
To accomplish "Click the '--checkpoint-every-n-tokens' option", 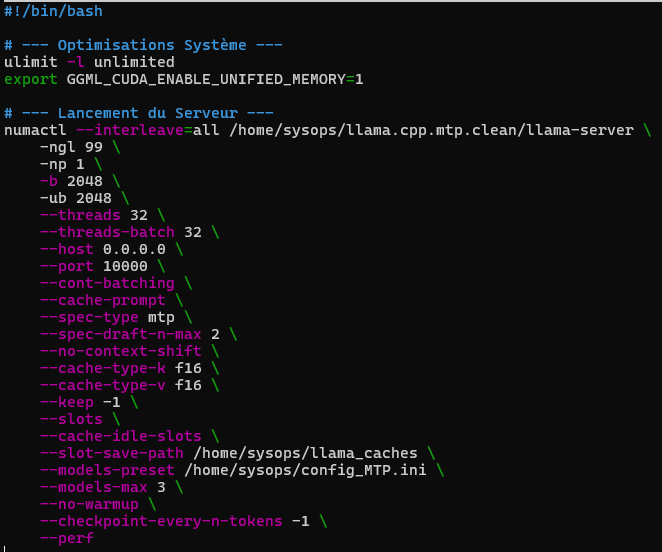I will [161, 521].
